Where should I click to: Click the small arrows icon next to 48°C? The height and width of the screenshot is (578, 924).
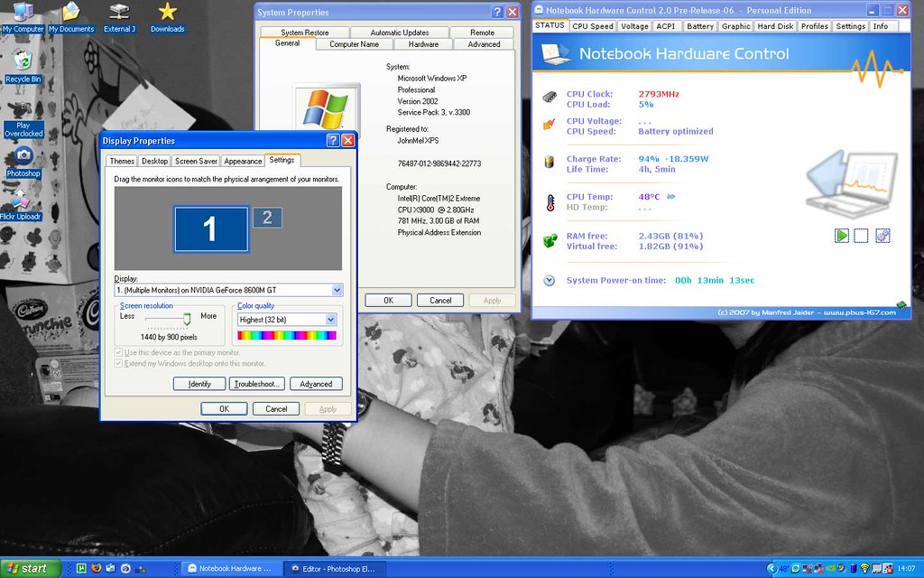pyautogui.click(x=670, y=196)
